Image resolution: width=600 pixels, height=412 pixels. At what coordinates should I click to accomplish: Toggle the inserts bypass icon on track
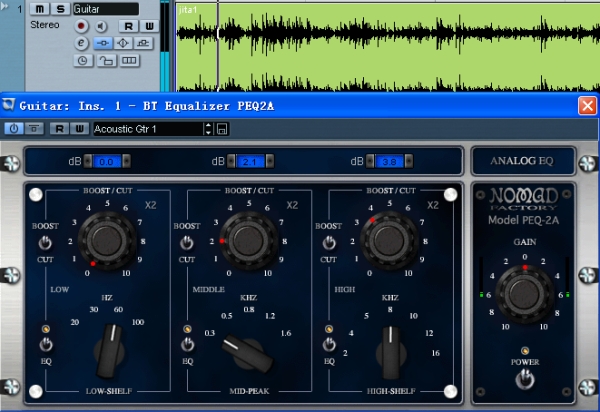pyautogui.click(x=103, y=43)
